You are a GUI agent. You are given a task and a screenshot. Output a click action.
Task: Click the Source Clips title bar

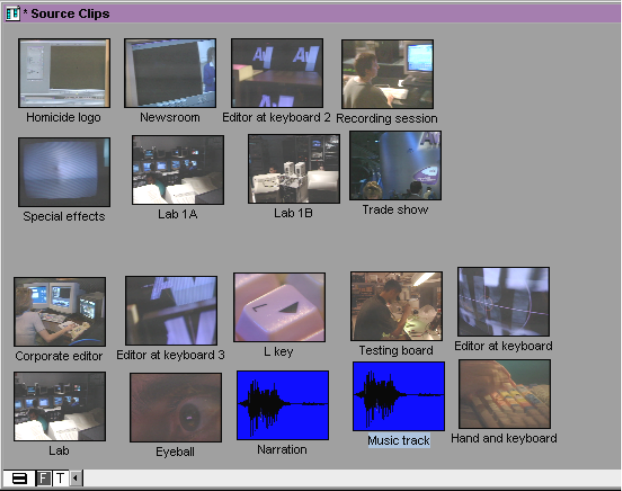(311, 13)
